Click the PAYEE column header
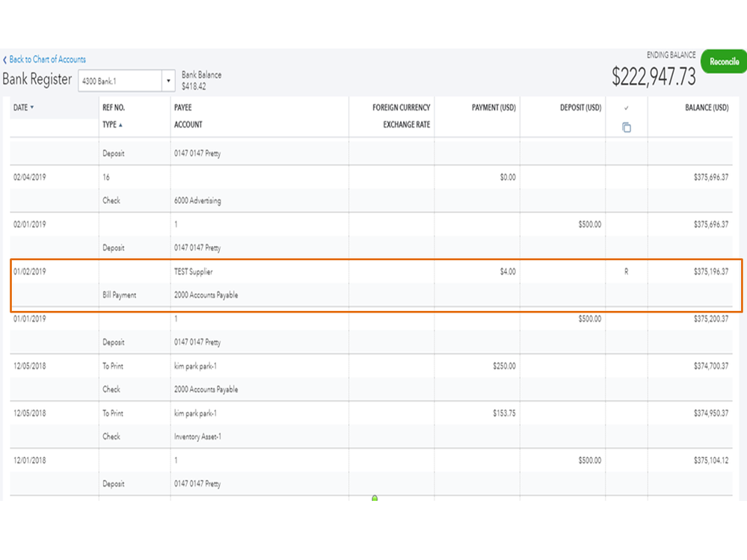This screenshot has width=747, height=560. (x=183, y=108)
